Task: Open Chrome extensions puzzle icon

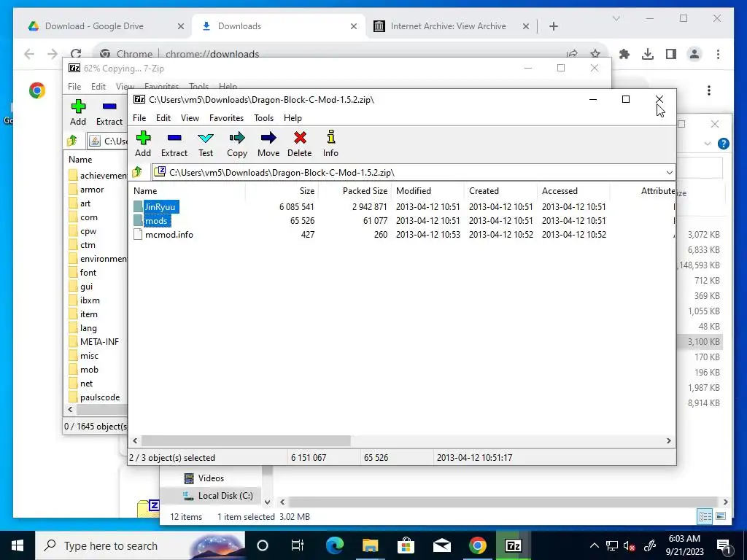Action: click(624, 54)
